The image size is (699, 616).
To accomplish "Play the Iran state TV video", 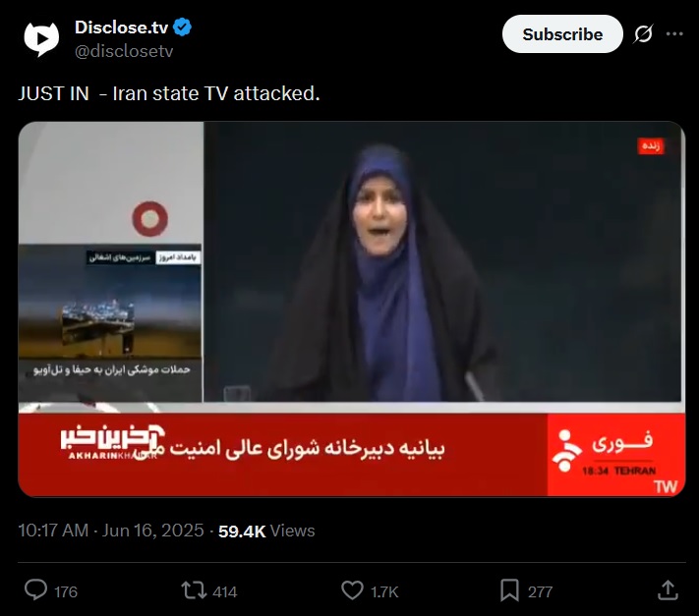I will (351, 308).
